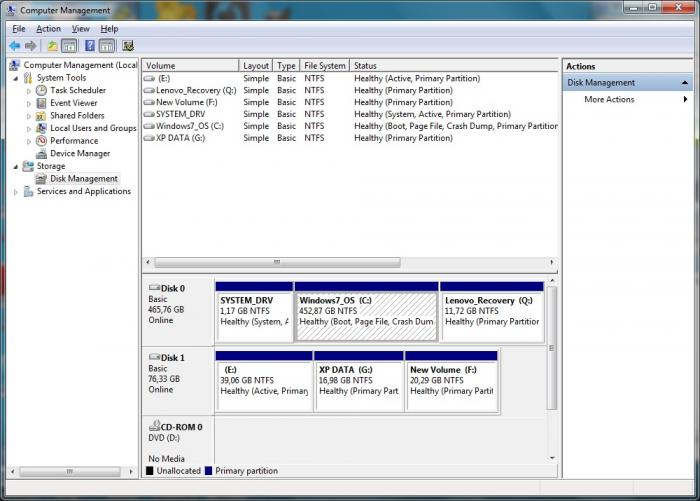The width and height of the screenshot is (700, 501).
Task: Open the Help menu
Action: click(x=109, y=29)
